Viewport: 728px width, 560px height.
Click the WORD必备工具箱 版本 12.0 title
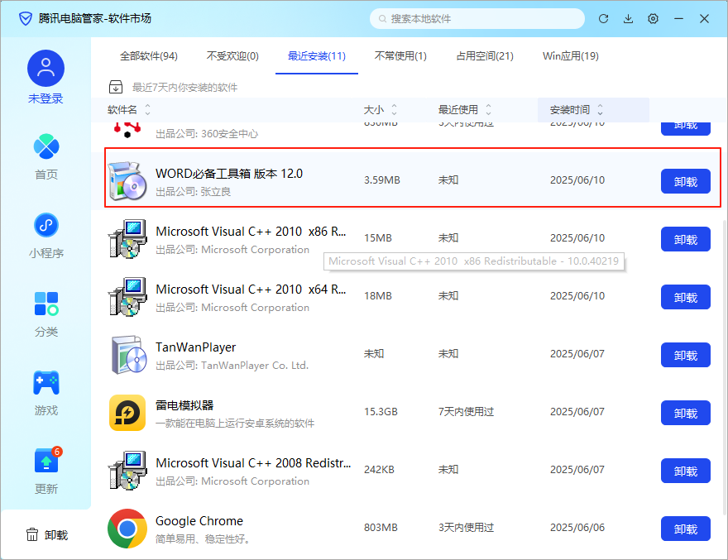229,174
